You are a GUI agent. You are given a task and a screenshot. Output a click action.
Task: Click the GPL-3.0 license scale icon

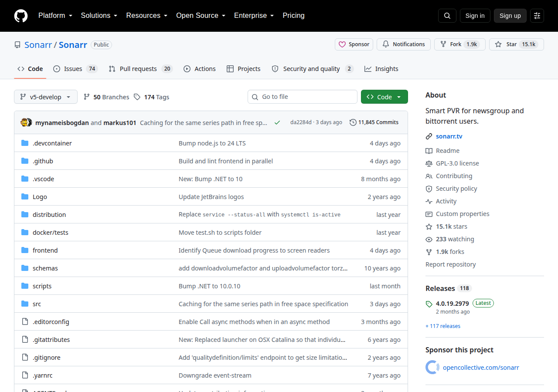click(429, 163)
